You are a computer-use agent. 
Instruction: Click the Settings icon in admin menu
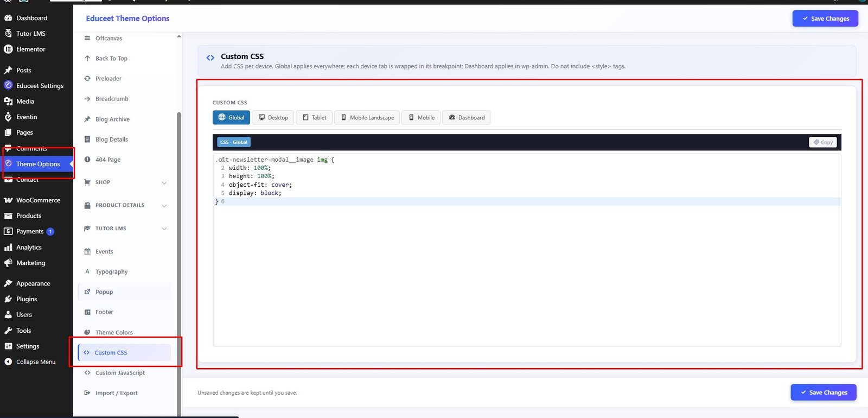click(8, 346)
